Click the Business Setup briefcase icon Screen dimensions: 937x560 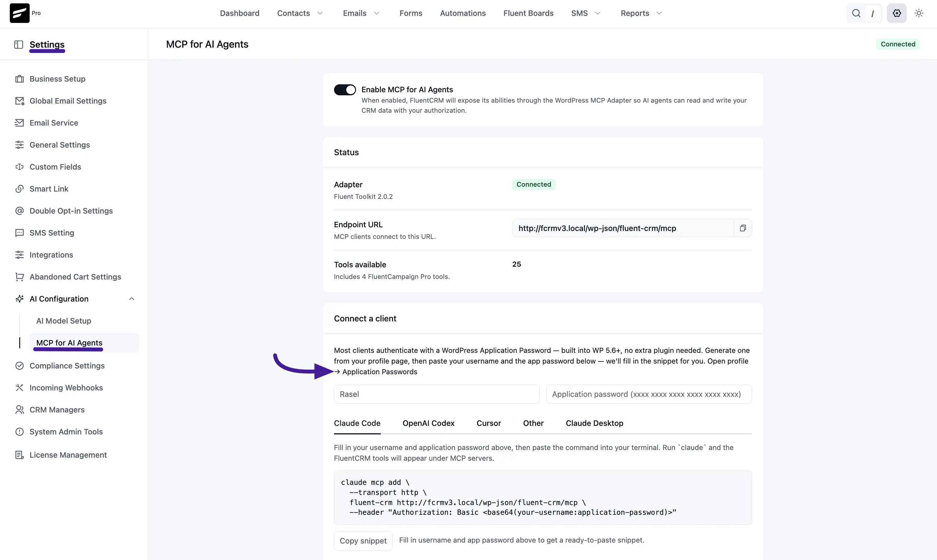20,79
